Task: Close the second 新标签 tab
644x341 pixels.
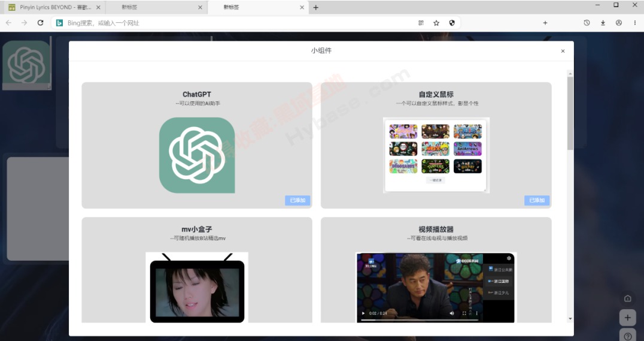Action: click(x=200, y=7)
